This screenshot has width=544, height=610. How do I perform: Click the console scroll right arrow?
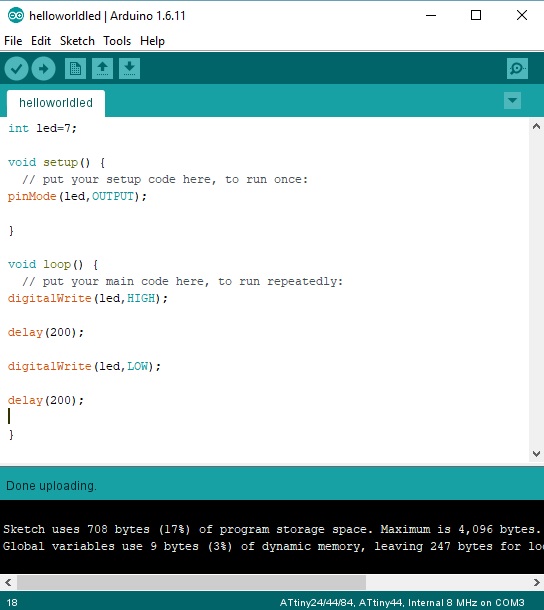pos(537,582)
